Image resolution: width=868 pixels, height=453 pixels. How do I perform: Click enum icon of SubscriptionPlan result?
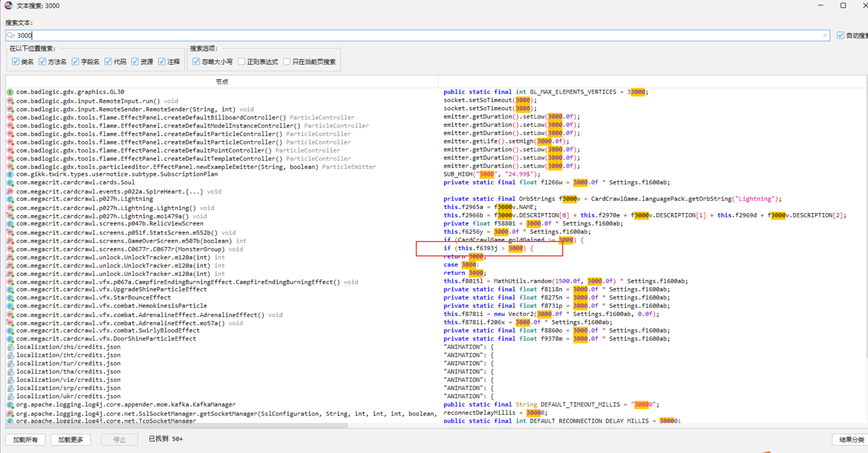click(x=10, y=174)
